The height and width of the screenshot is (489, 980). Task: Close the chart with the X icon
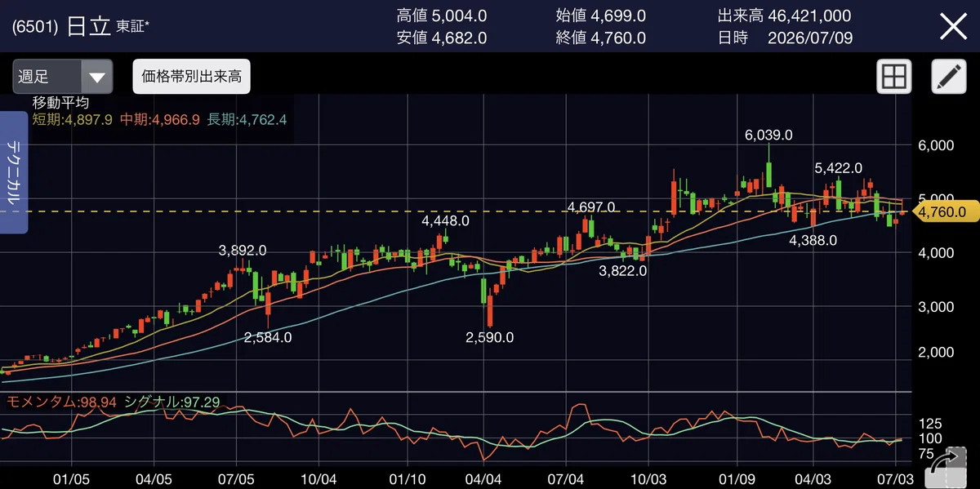[x=953, y=27]
